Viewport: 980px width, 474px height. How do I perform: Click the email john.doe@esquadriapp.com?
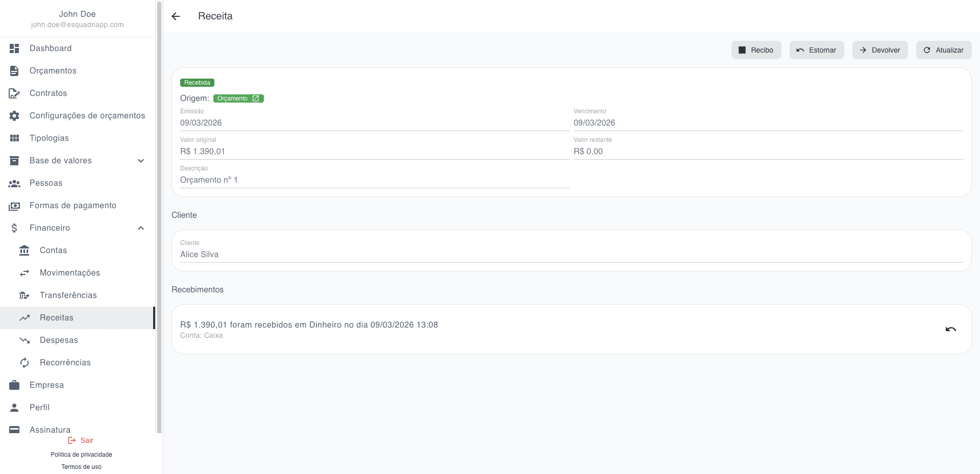coord(77,24)
